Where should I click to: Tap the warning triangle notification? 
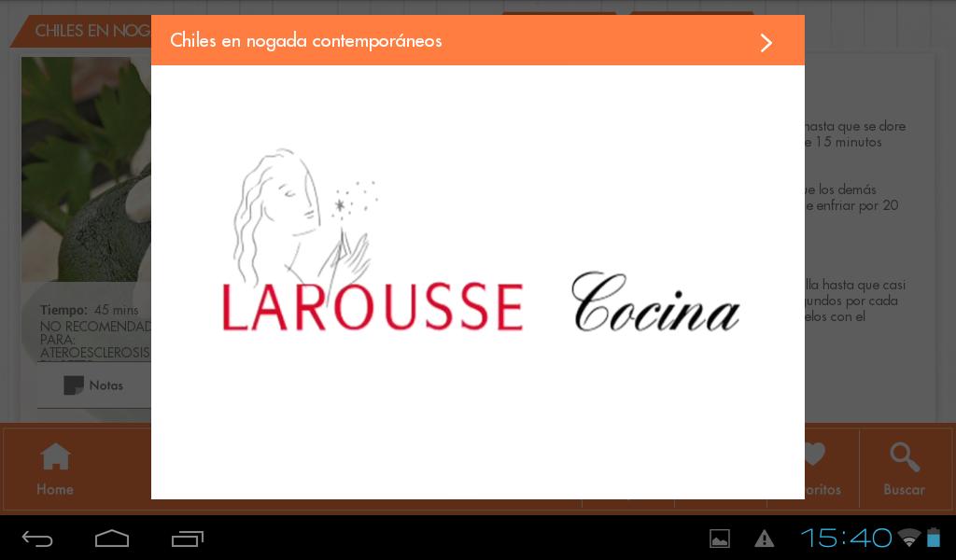pyautogui.click(x=764, y=539)
